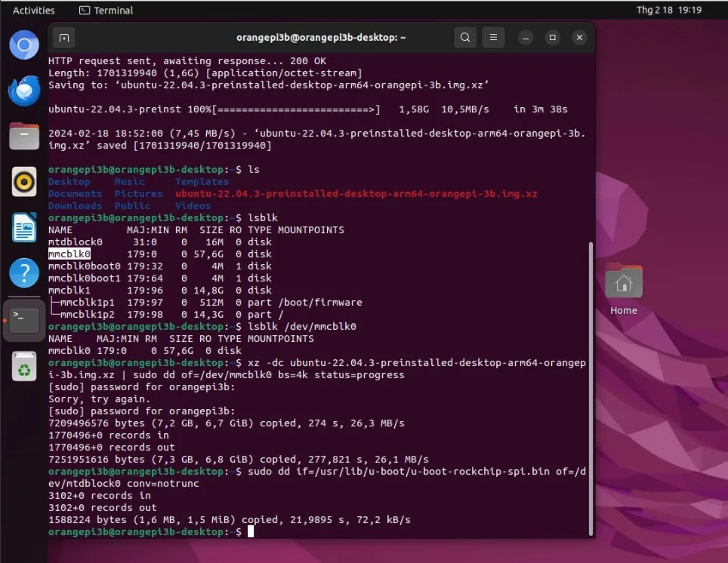Open the terminal hamburger menu
This screenshot has width=728, height=563.
click(494, 37)
